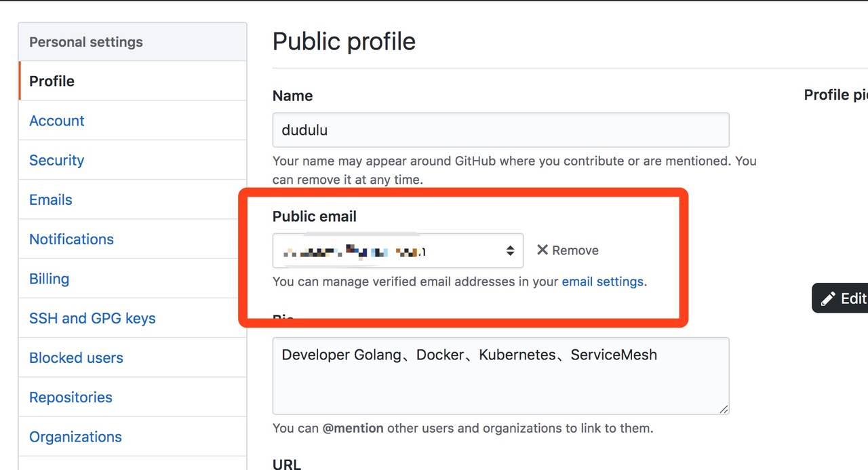Go to Account settings
The height and width of the screenshot is (470, 868).
57,121
